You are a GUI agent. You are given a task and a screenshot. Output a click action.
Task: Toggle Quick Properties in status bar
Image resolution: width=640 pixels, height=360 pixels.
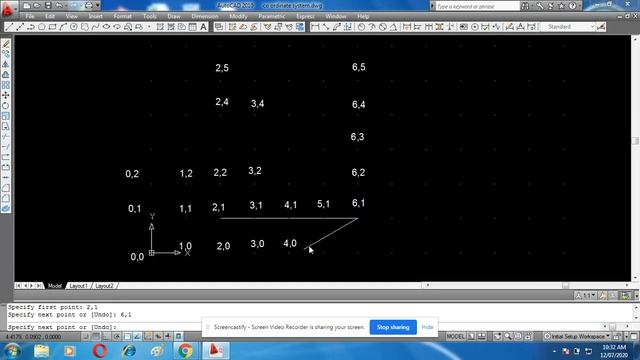[x=178, y=337]
